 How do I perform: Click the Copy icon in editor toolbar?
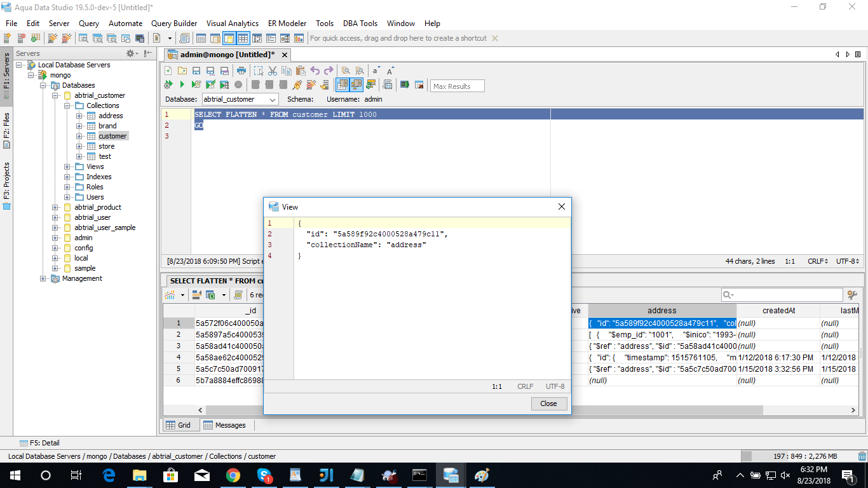tap(287, 71)
